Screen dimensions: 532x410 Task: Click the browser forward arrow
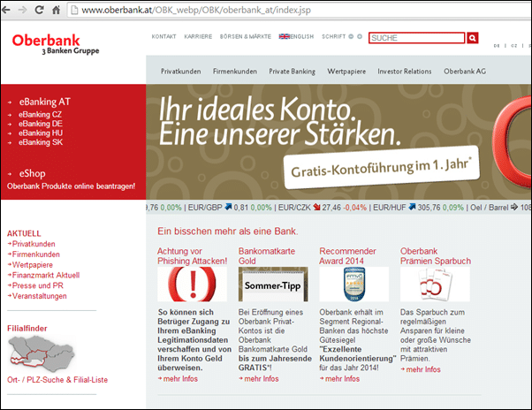point(22,10)
